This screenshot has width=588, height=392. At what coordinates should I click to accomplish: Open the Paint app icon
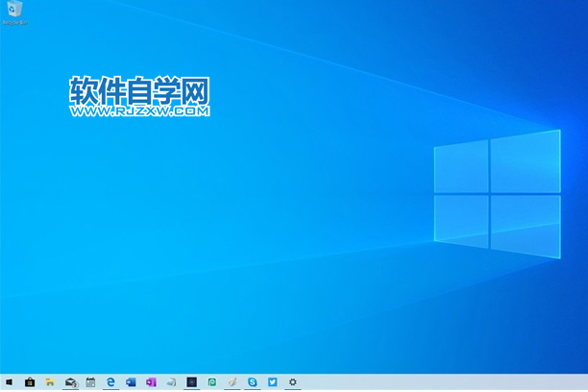233,382
